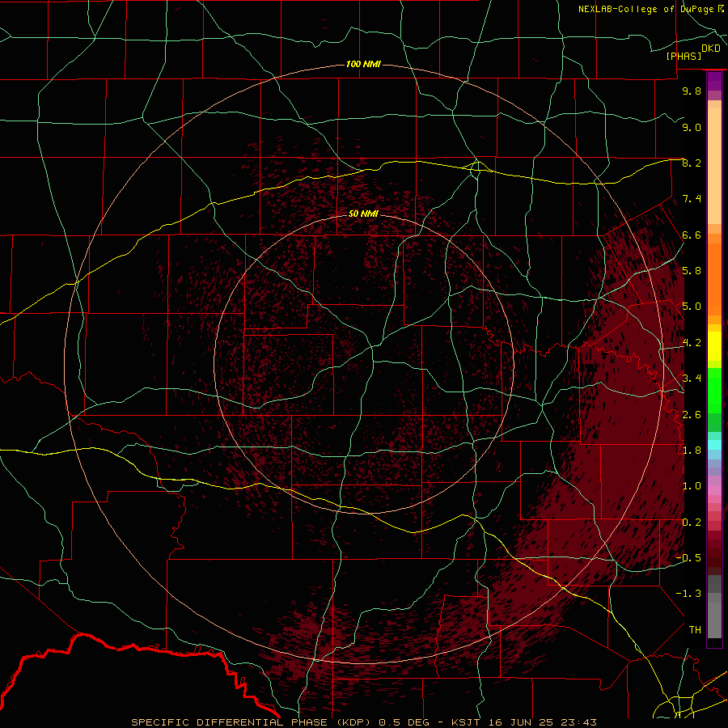Click the 2.6 scale value

click(x=692, y=414)
